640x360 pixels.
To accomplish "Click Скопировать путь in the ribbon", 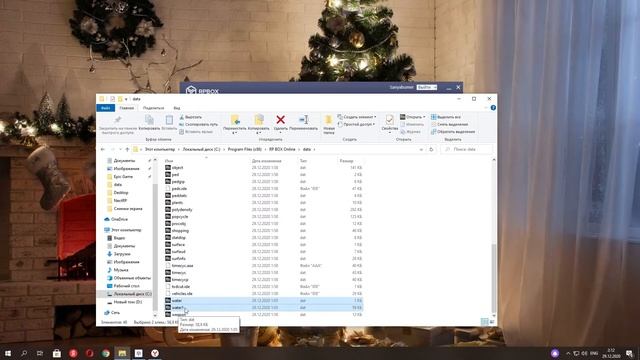I will point(198,124).
